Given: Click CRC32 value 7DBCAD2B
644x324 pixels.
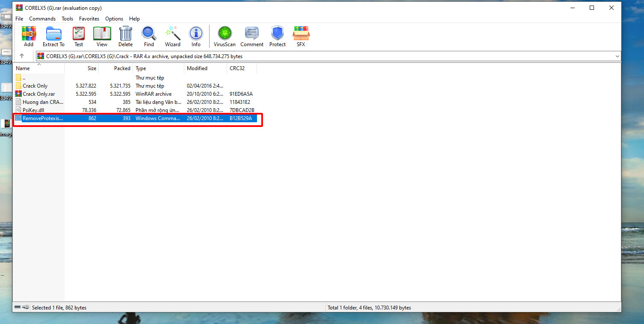Looking at the screenshot, I should (x=242, y=110).
